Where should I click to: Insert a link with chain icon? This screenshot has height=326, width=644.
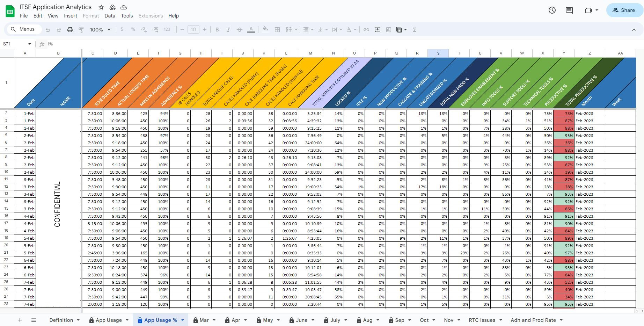[x=366, y=30]
